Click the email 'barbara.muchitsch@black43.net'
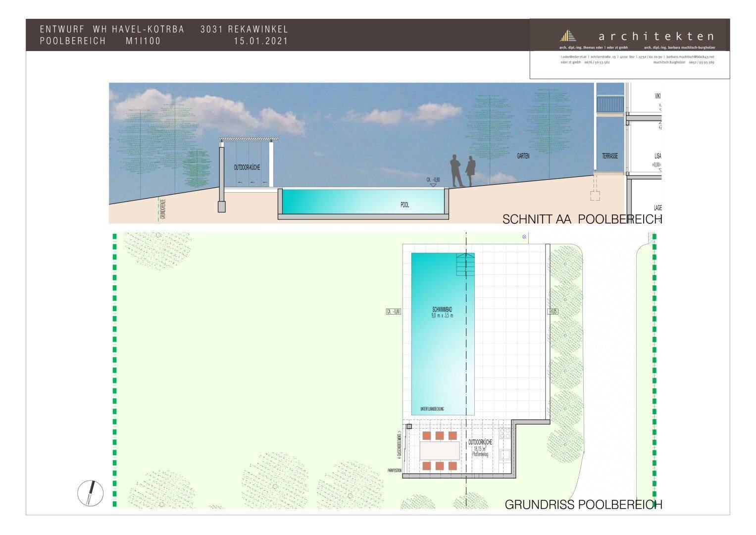Screen dimensions: 756x535 (690, 57)
